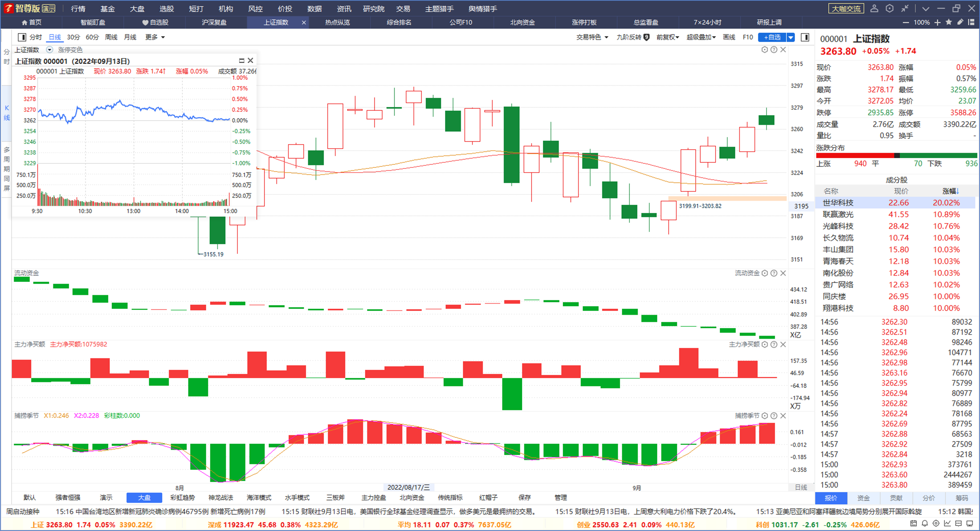Screen dimensions: 980x531
Task: Click the zoom-out minus icon beside 100%
Action: [906, 22]
